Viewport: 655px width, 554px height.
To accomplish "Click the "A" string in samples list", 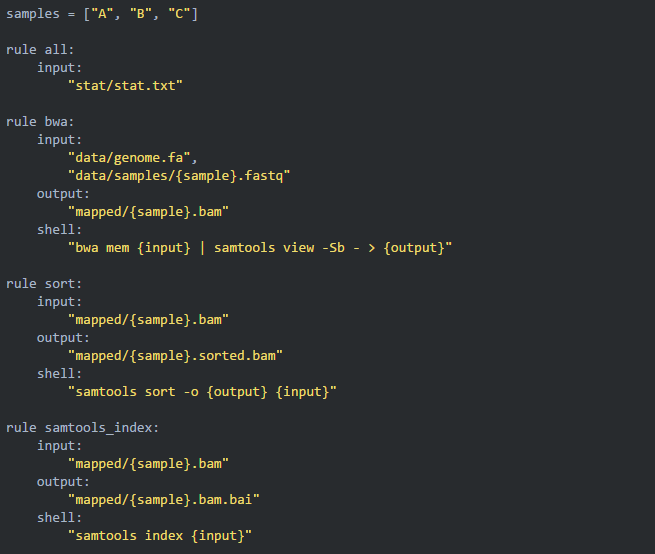I will coord(102,14).
